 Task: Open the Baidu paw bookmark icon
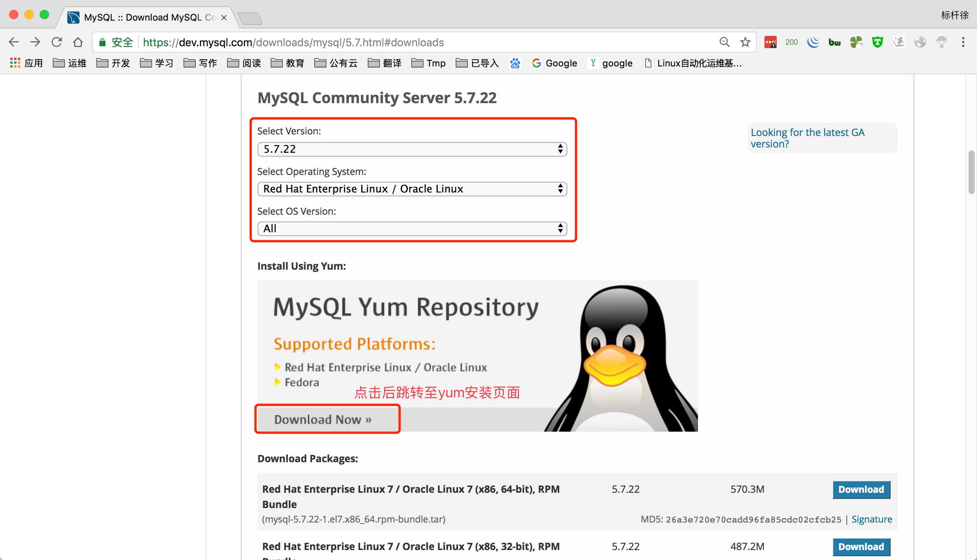pyautogui.click(x=515, y=63)
